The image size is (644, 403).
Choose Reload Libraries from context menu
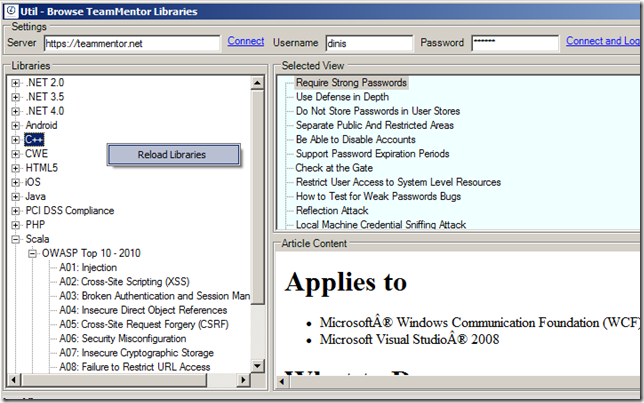click(173, 155)
